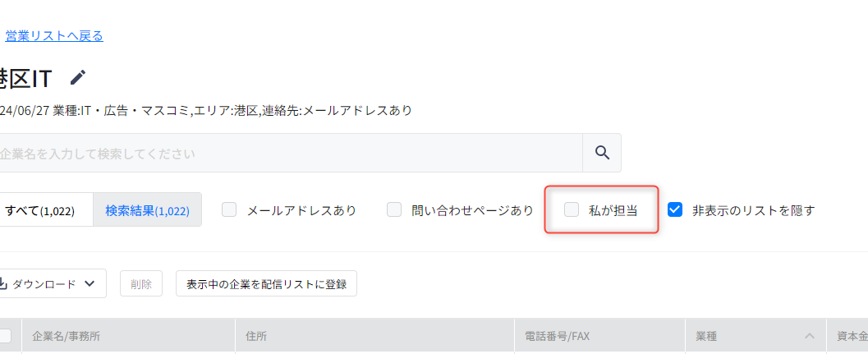Click the sort arrow in 業種 column
Screen dimensions: 868x354
point(810,336)
